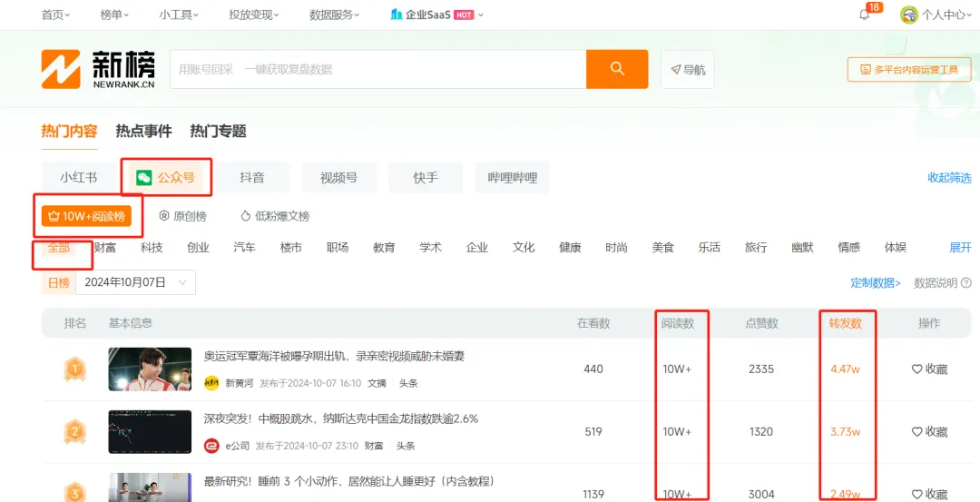Viewport: 980px width, 502px height.
Task: Filter by 职场 category
Action: click(x=338, y=248)
